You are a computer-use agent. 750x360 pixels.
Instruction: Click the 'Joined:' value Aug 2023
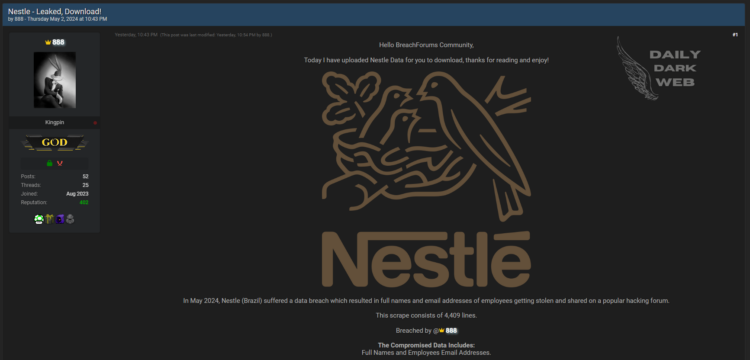point(77,194)
